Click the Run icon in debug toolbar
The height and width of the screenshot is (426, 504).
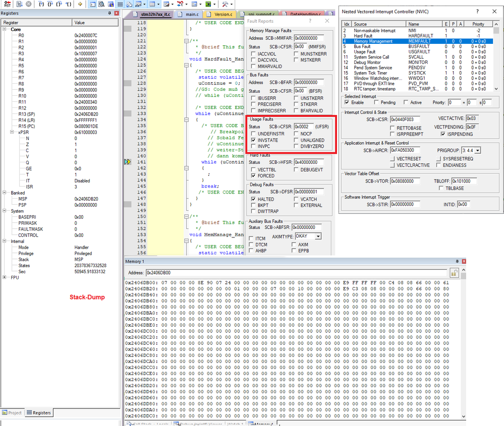point(19,4)
